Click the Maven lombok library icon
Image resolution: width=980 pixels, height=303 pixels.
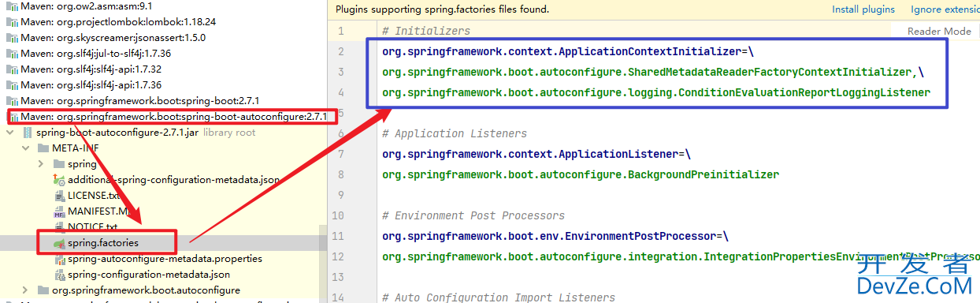click(13, 22)
